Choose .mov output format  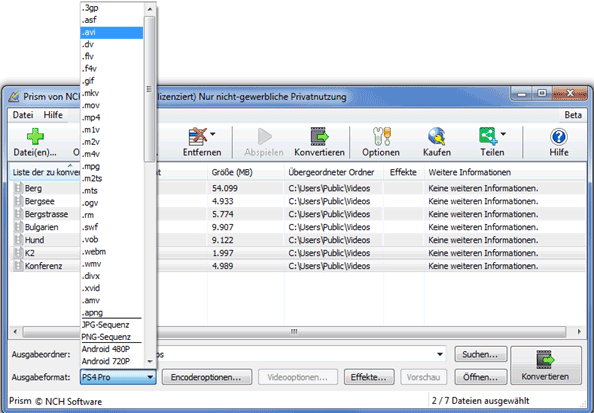point(112,105)
